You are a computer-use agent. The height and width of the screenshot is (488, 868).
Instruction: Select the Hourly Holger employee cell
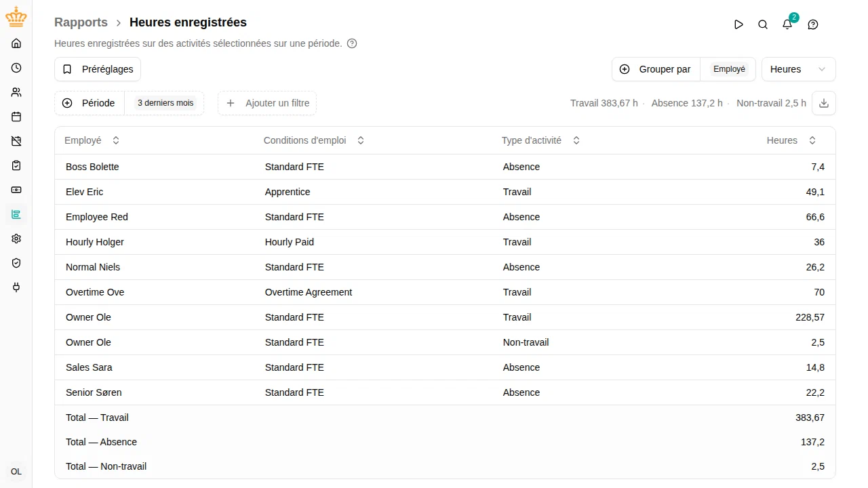95,242
